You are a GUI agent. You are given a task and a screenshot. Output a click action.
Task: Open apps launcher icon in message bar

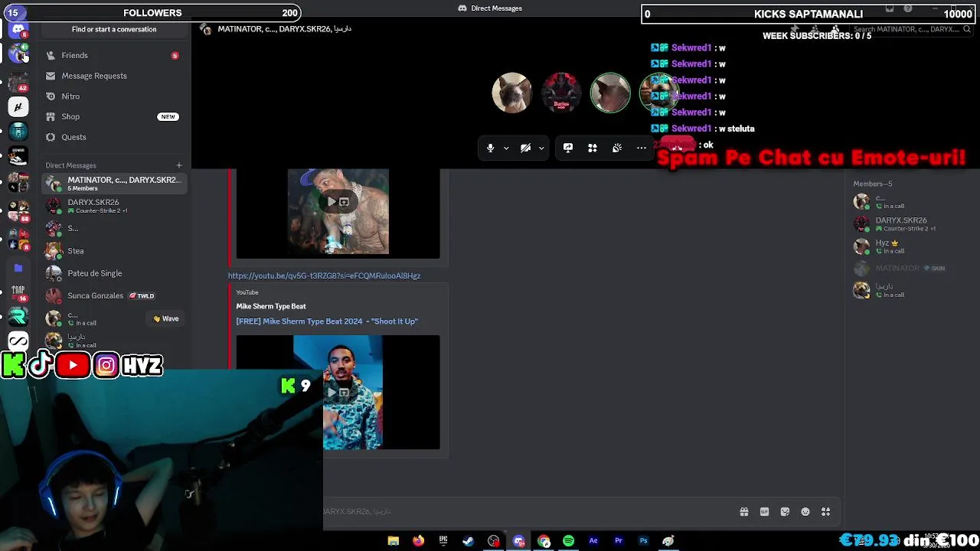point(825,512)
